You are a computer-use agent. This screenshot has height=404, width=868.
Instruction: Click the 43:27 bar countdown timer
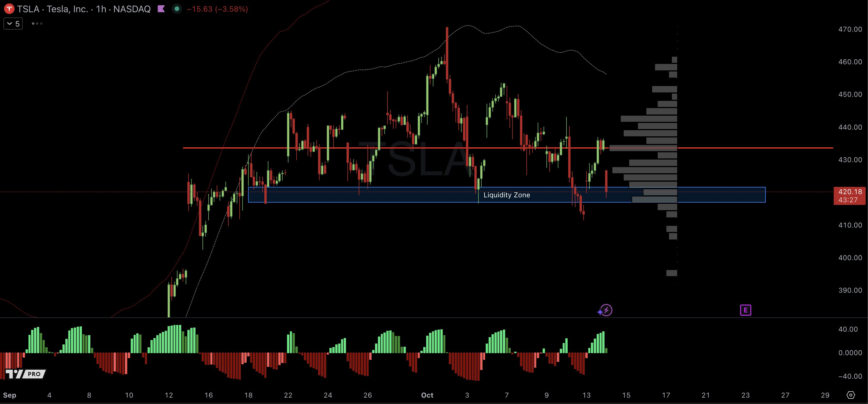coord(848,200)
